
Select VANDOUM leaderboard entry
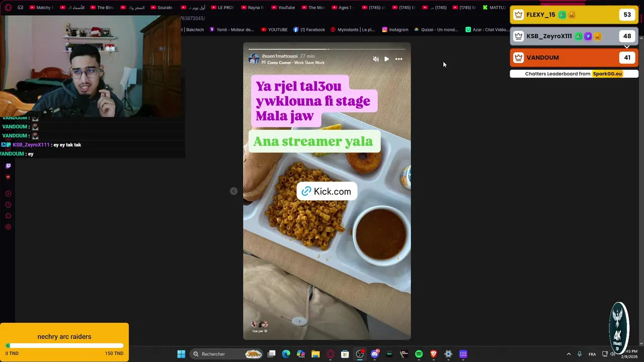tap(574, 57)
